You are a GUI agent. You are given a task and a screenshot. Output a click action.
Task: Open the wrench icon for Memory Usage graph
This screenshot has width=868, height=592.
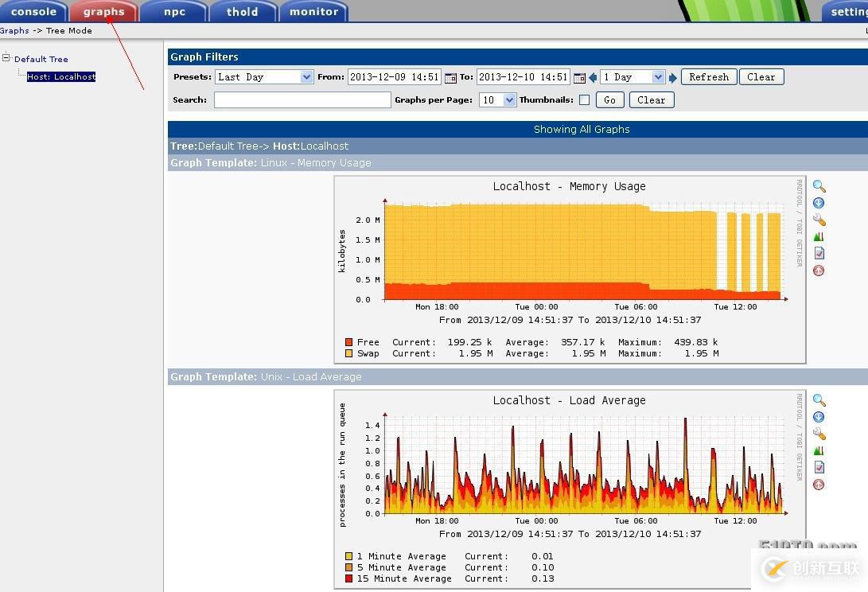pyautogui.click(x=819, y=220)
